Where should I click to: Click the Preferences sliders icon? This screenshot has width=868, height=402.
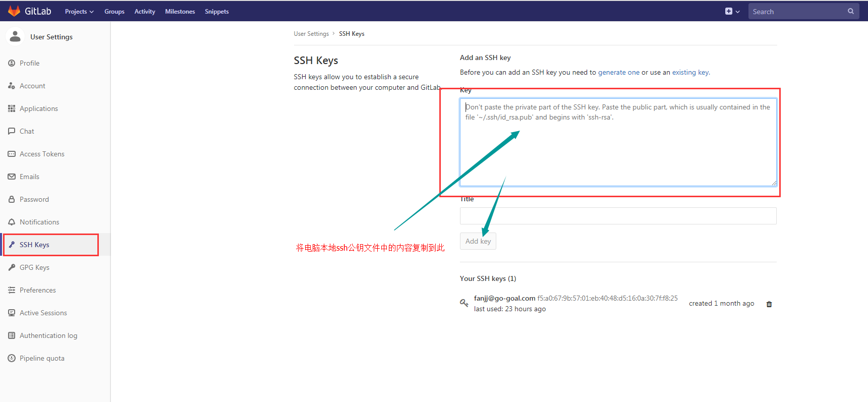(12, 290)
